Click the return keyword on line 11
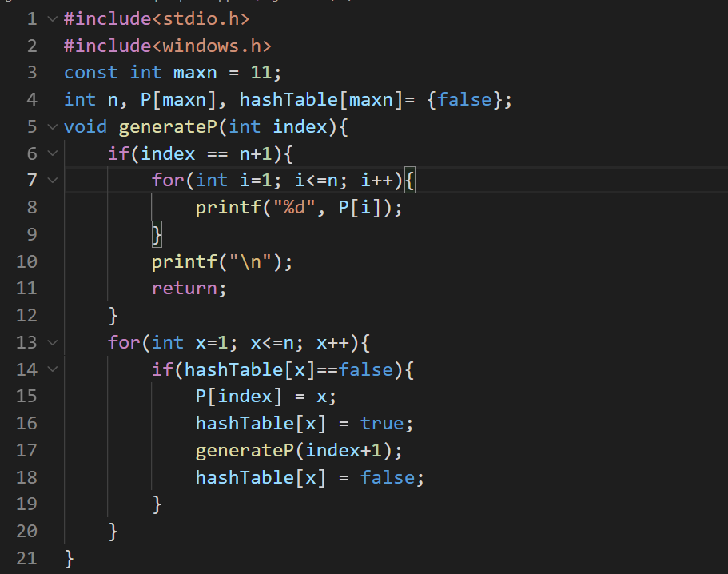 tap(184, 289)
